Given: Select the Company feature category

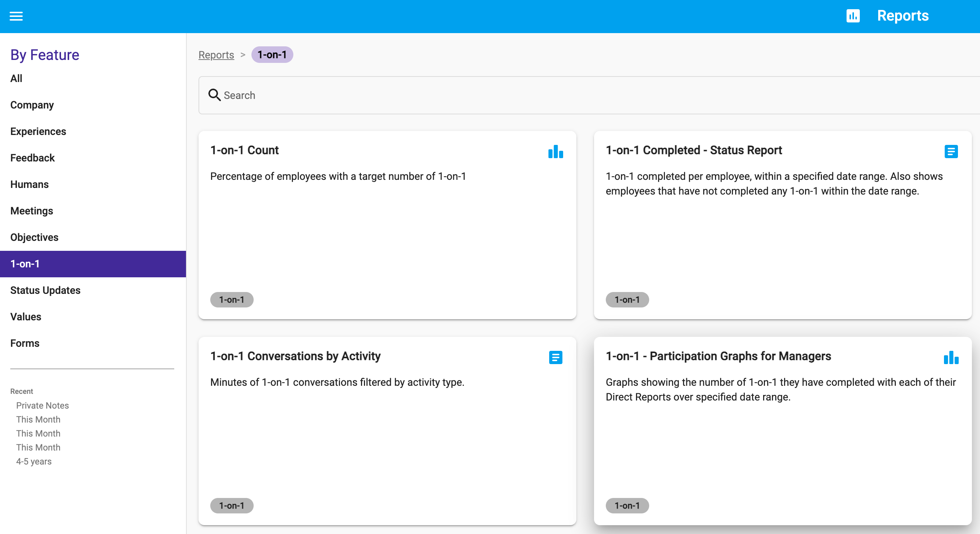Looking at the screenshot, I should click(x=32, y=105).
